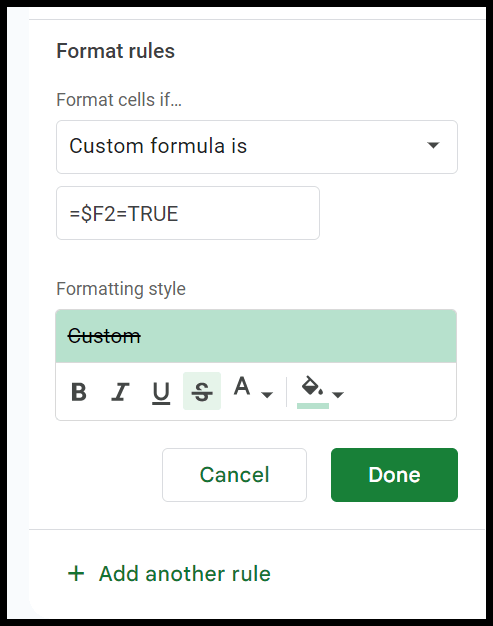This screenshot has height=626, width=493.
Task: Confirm the rule with Done
Action: [394, 475]
